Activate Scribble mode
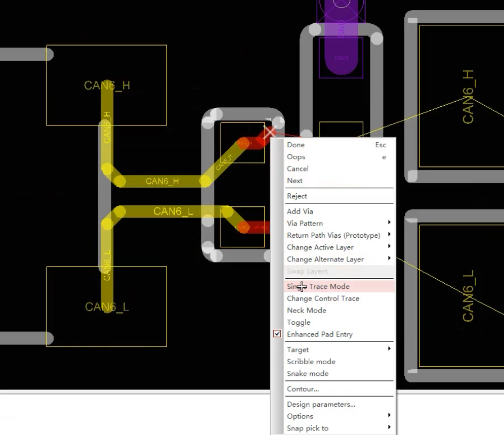504x435 pixels. [339, 362]
